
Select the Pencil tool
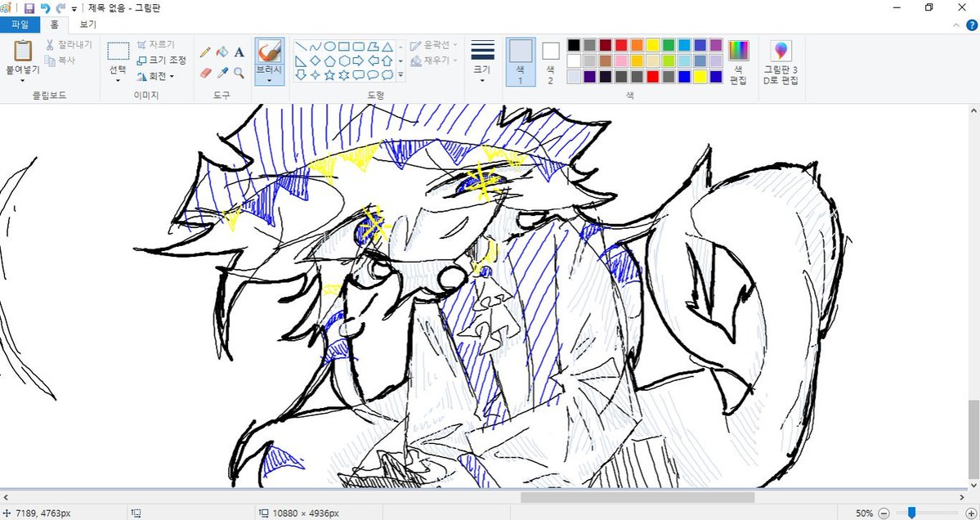[205, 52]
